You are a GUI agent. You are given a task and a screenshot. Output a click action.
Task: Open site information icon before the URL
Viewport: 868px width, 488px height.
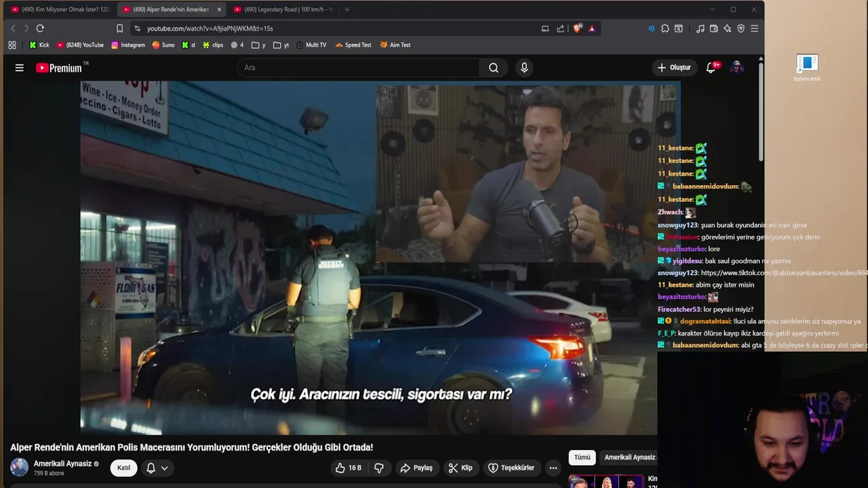click(138, 28)
